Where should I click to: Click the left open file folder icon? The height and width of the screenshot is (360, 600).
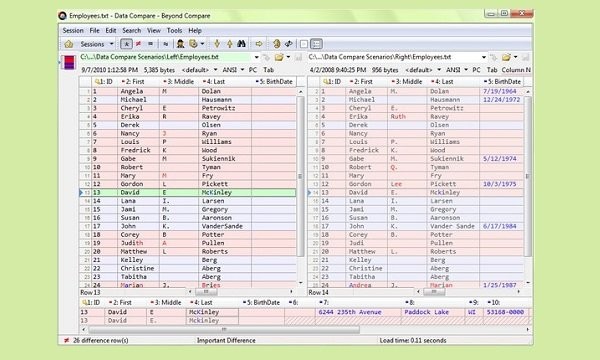279,57
